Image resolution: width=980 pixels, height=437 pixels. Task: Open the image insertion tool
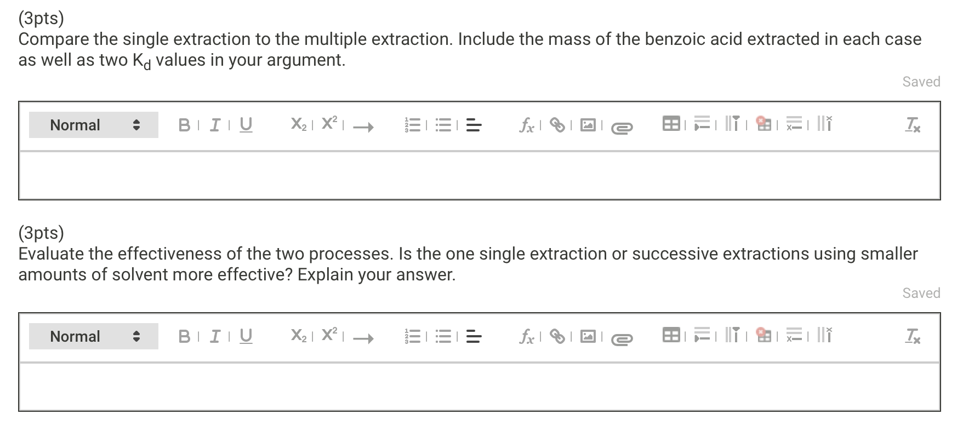(x=589, y=125)
